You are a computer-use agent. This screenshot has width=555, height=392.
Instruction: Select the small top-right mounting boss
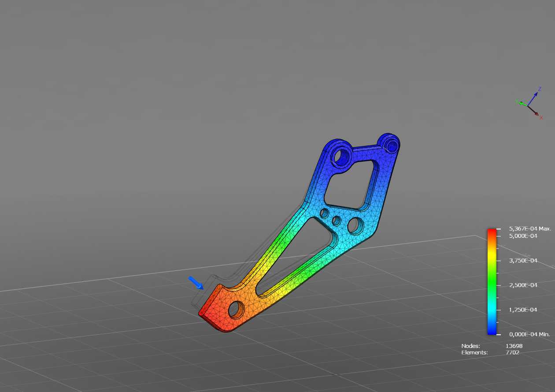[389, 143]
